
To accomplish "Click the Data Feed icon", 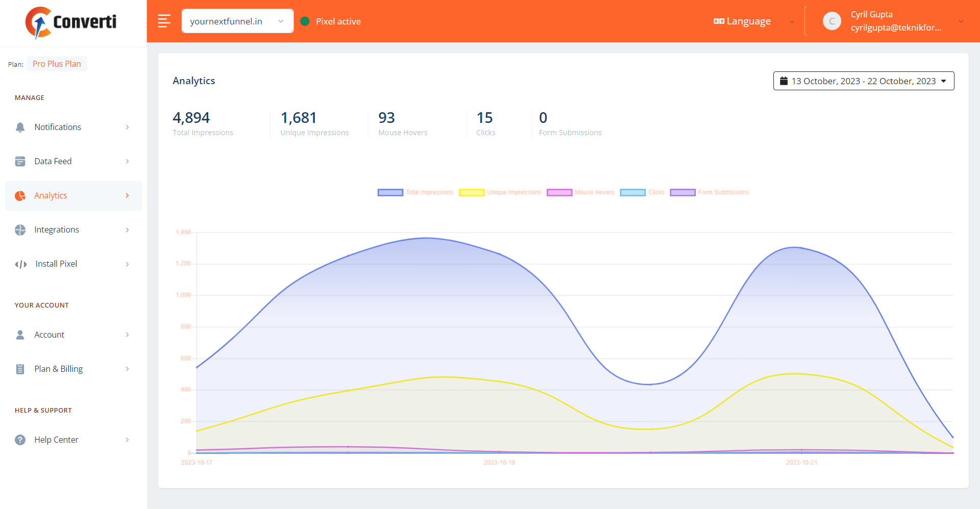I will (20, 161).
